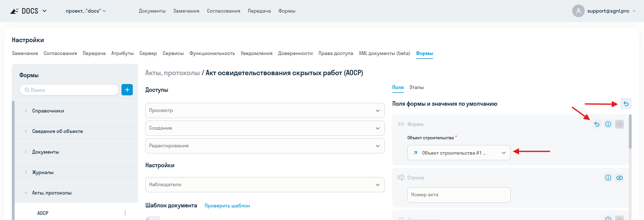The image size is (644, 220).
Task: Open the Создание access dropdown
Action: 265,128
